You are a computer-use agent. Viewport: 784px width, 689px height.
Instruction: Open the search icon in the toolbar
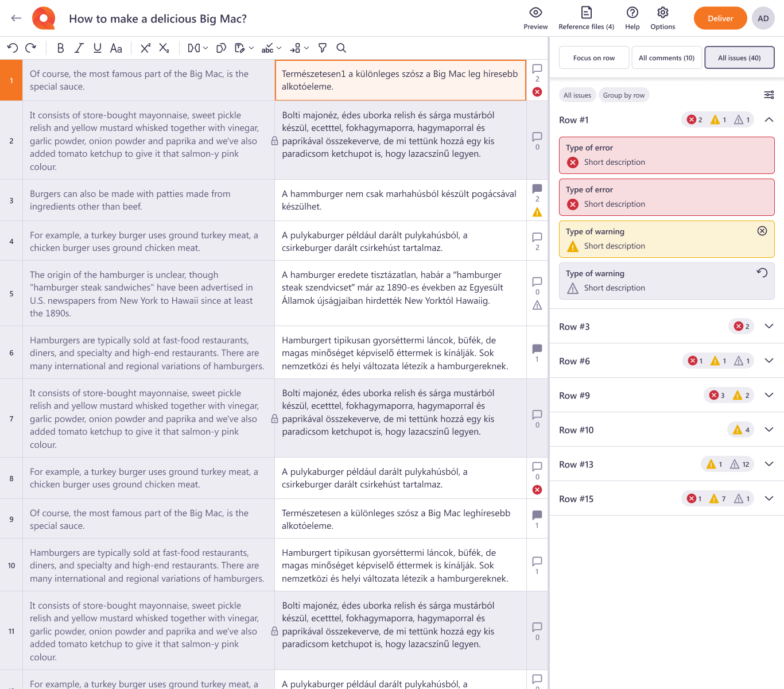click(x=341, y=48)
